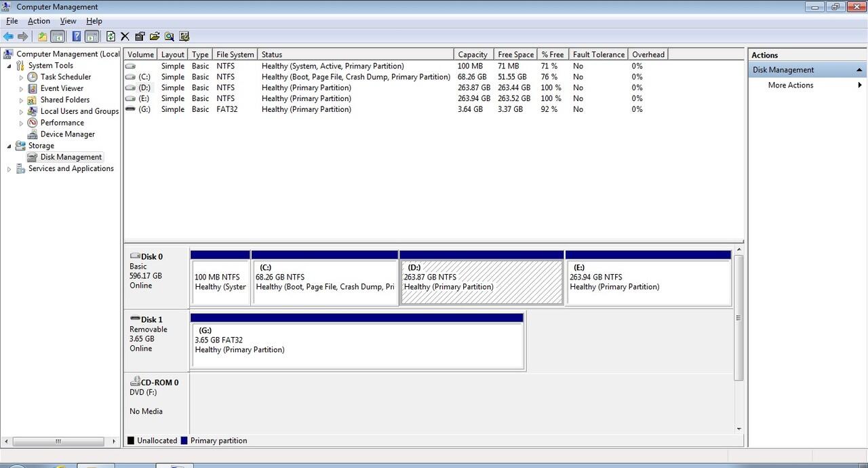Viewport: 868px width, 468px height.
Task: Select the (G:) 3.65 GB FAT32 partition block
Action: [357, 345]
